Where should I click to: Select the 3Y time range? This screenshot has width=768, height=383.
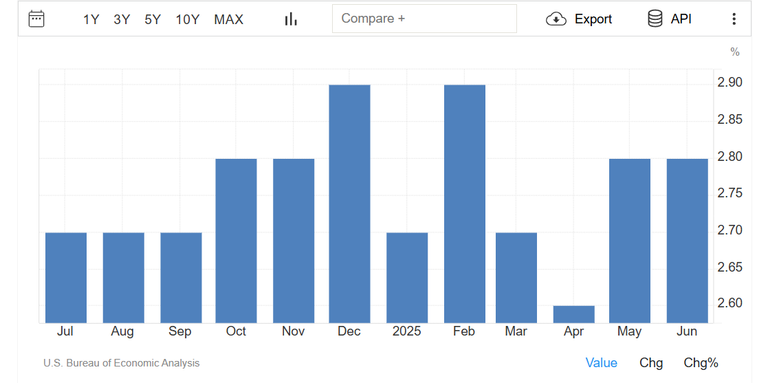(122, 20)
